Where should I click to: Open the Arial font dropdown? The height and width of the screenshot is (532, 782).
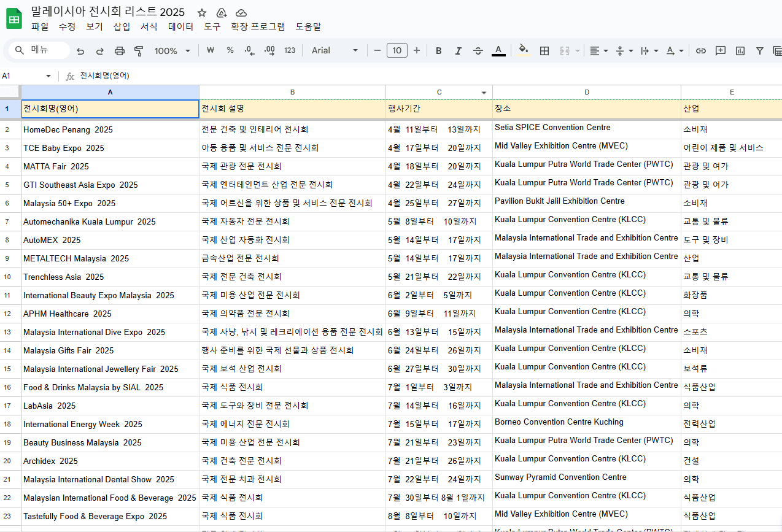click(x=335, y=50)
